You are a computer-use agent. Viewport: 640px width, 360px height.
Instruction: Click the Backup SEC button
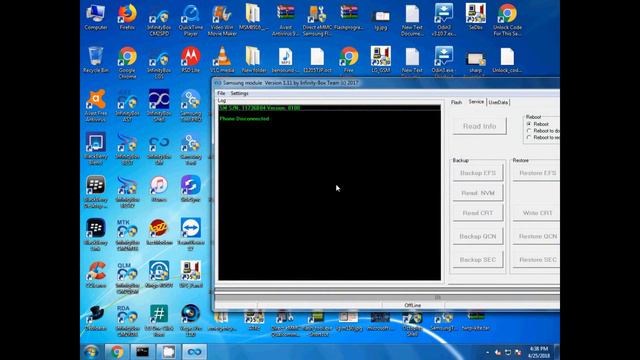pos(478,260)
